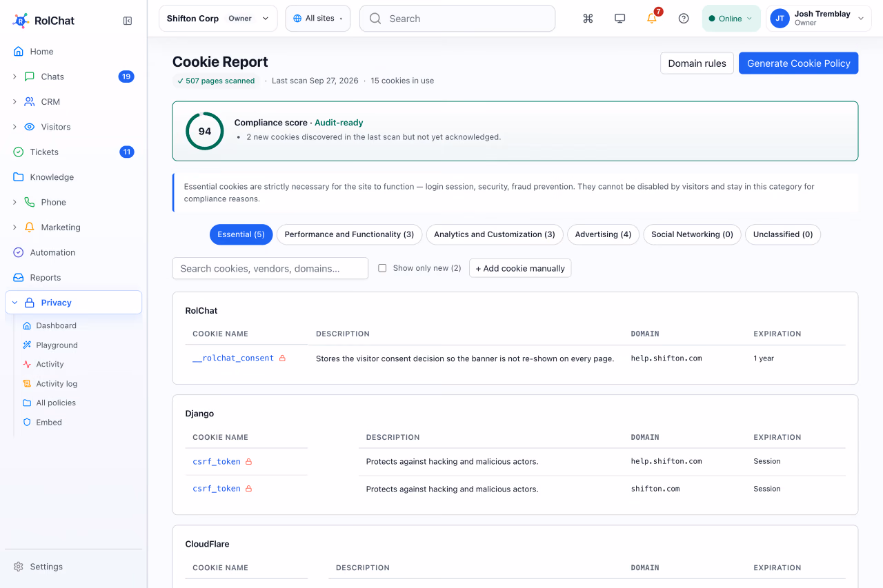
Task: Expand the Chats section chevron
Action: [14, 77]
